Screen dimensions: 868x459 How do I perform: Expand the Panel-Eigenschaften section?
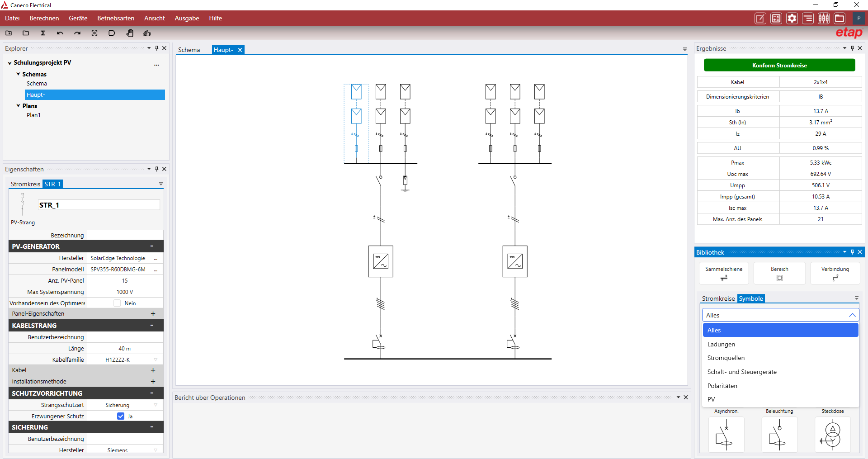pyautogui.click(x=153, y=313)
